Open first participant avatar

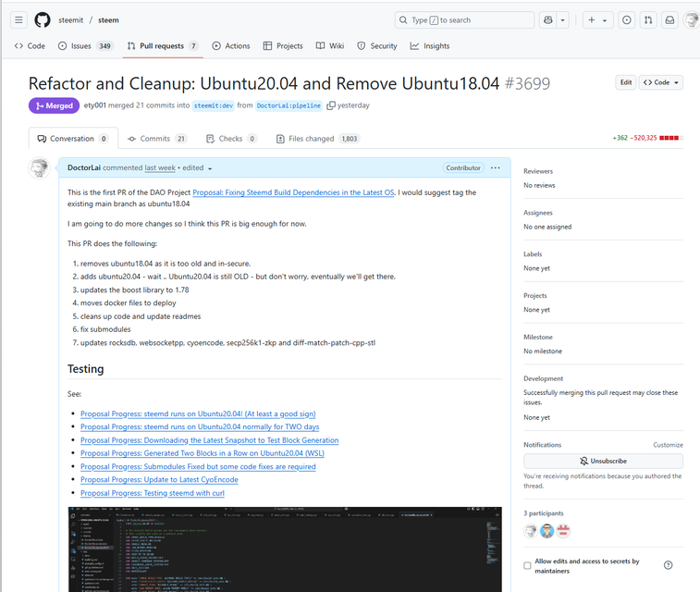click(x=531, y=531)
